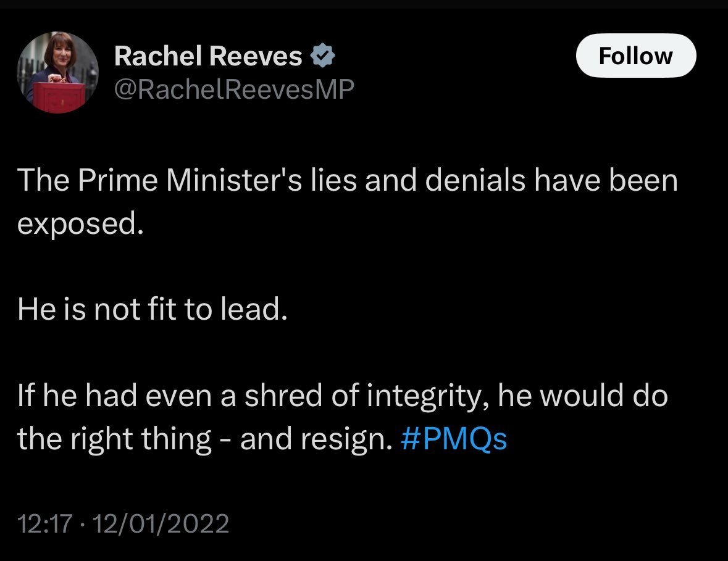Follow the Rachel Reeves account

(635, 55)
